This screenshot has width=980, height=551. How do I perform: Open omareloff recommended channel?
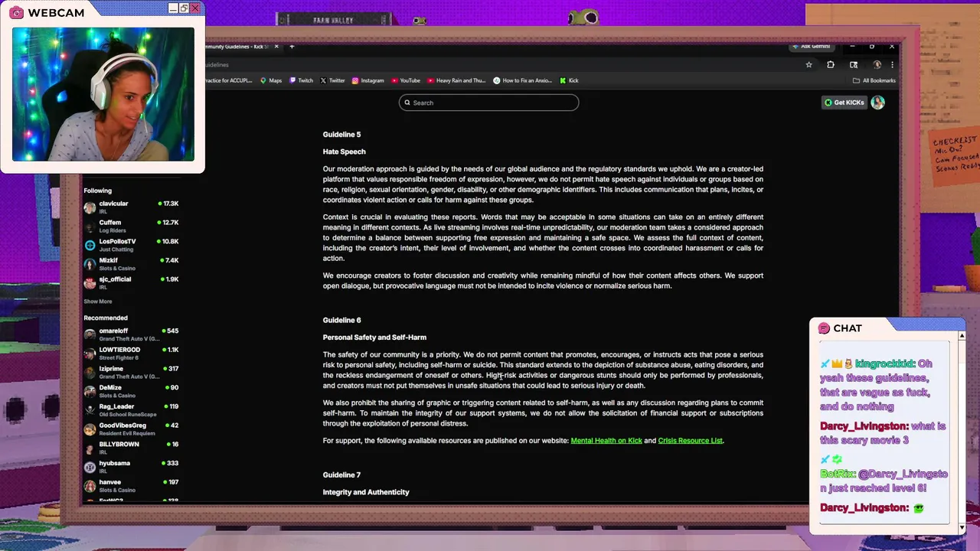point(131,334)
